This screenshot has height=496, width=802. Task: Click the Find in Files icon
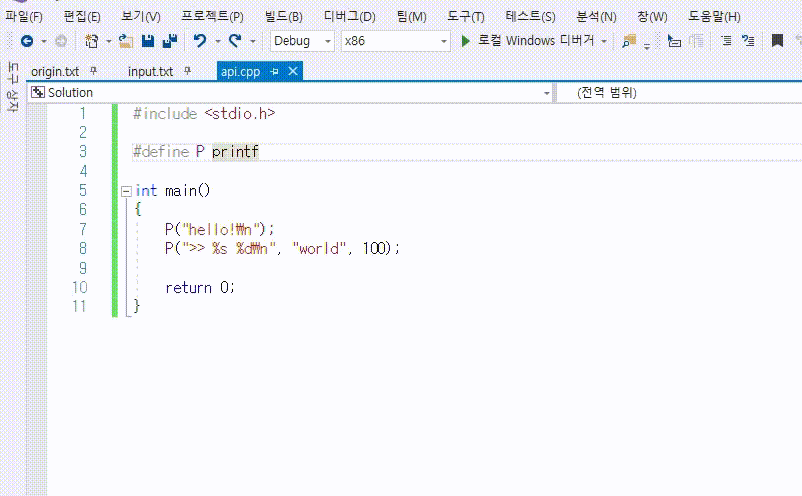click(x=629, y=41)
